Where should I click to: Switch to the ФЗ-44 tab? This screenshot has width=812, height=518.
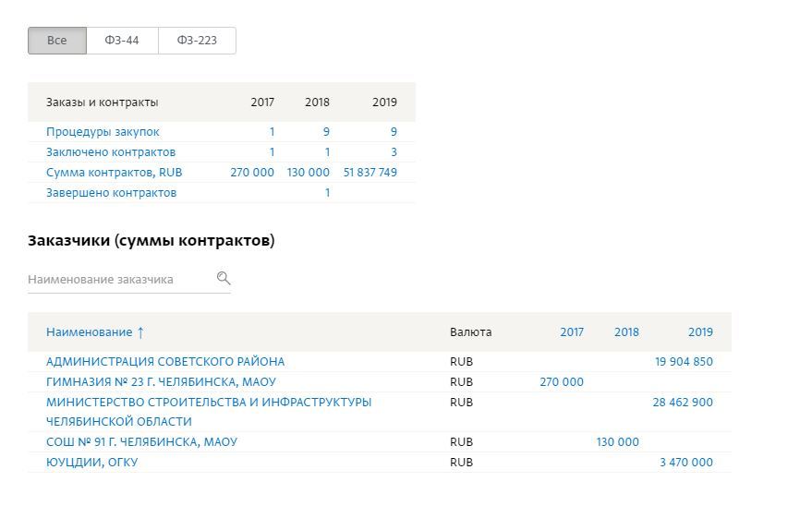(x=122, y=41)
